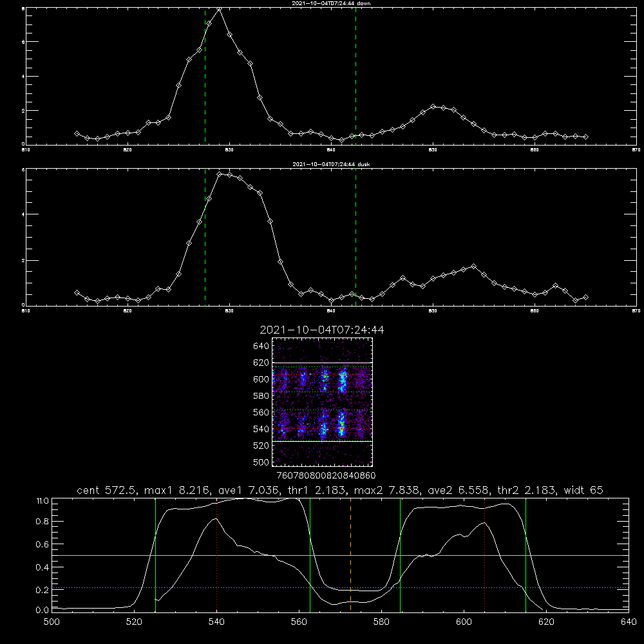Click the spectral image y-axis label 560
Viewport: 644px width, 644px height.
261,412
